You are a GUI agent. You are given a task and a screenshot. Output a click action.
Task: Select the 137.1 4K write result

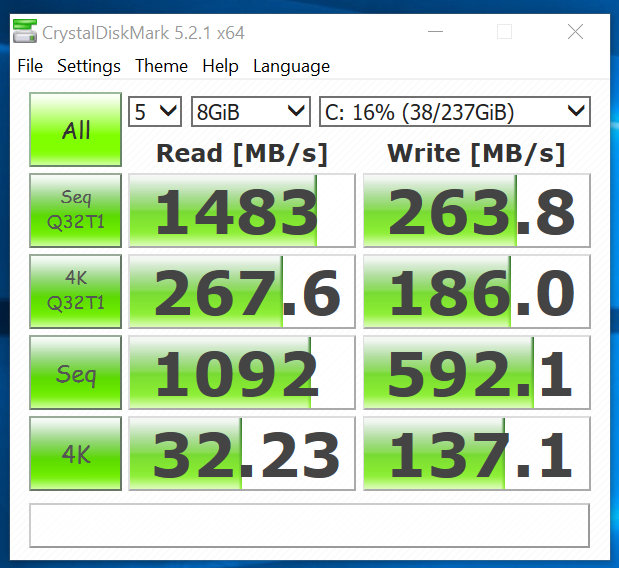(x=477, y=454)
